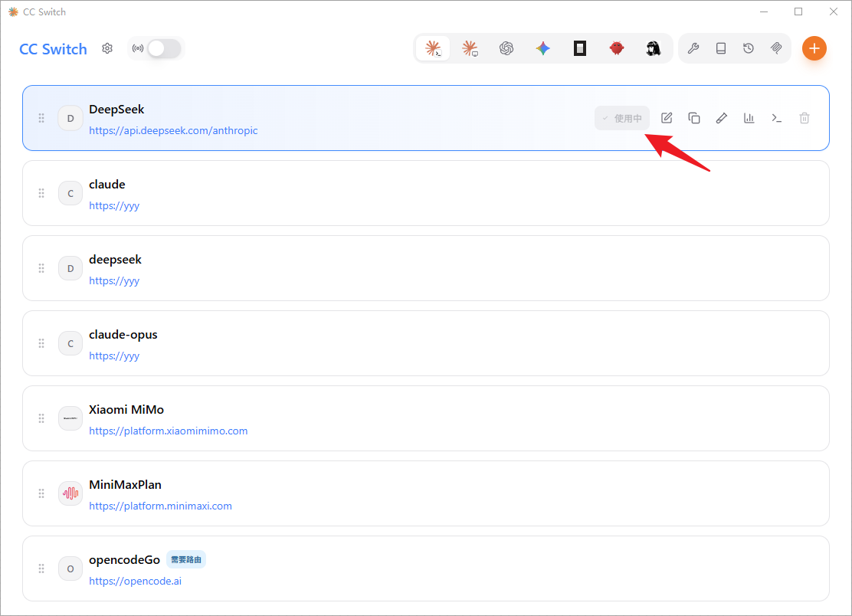Open terminal for DeepSeek provider
This screenshot has width=852, height=616.
coord(777,118)
